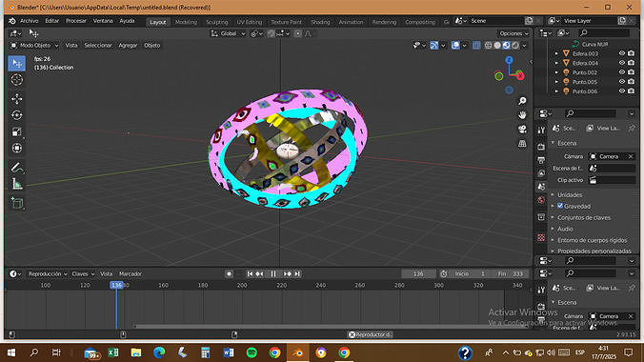
Task: Open the Reproducción dropdown in timeline
Action: coord(48,273)
